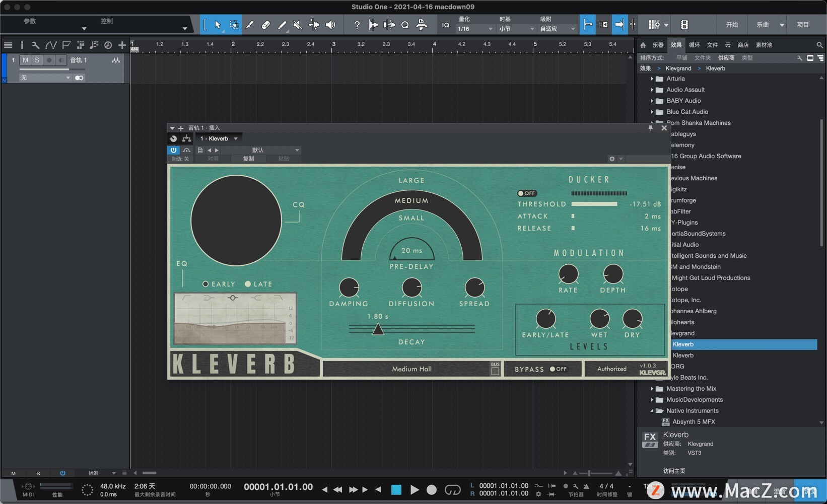
Task: Pick the Split (knife) tool
Action: (249, 25)
